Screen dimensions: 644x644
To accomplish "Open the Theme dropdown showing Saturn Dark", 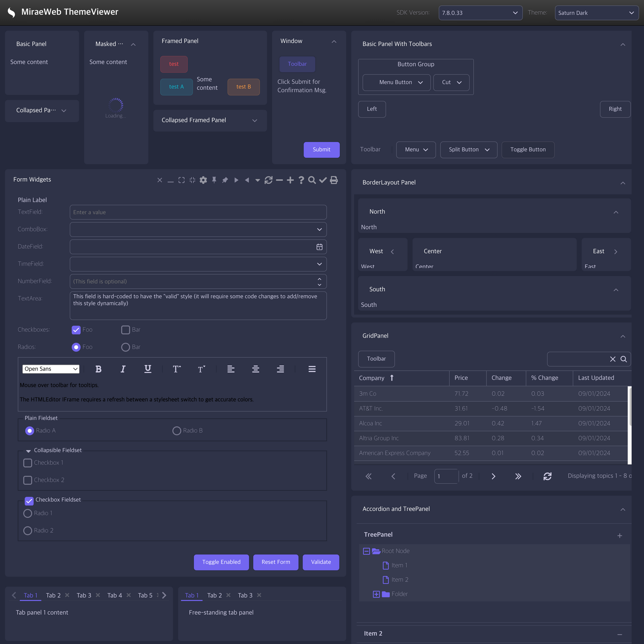I will pyautogui.click(x=596, y=13).
